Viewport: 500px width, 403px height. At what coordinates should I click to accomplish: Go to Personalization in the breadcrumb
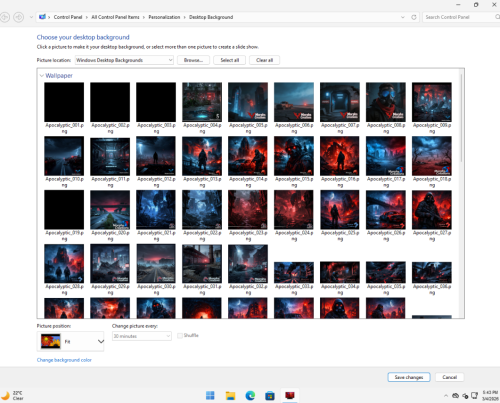click(164, 17)
